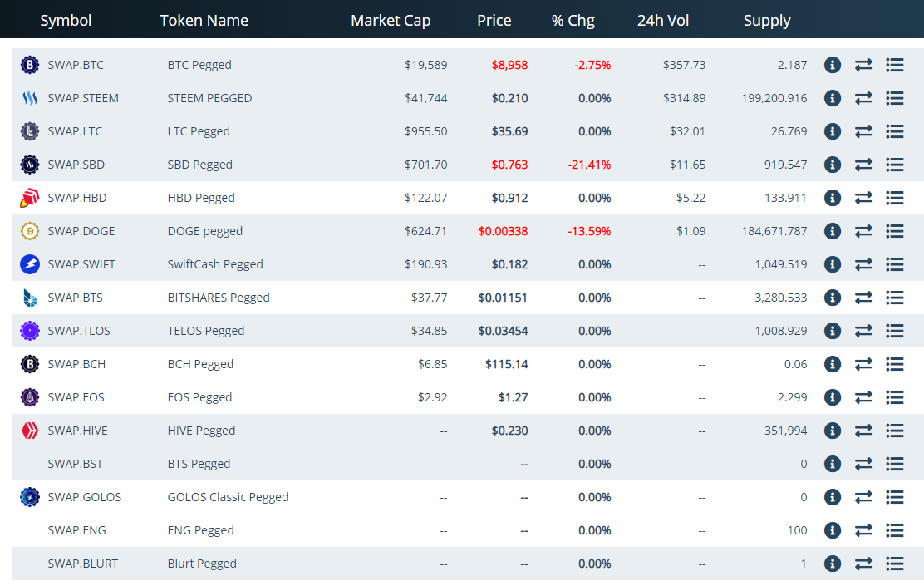Show info for SWAP.DOGE token
924x581 pixels.
coord(832,231)
